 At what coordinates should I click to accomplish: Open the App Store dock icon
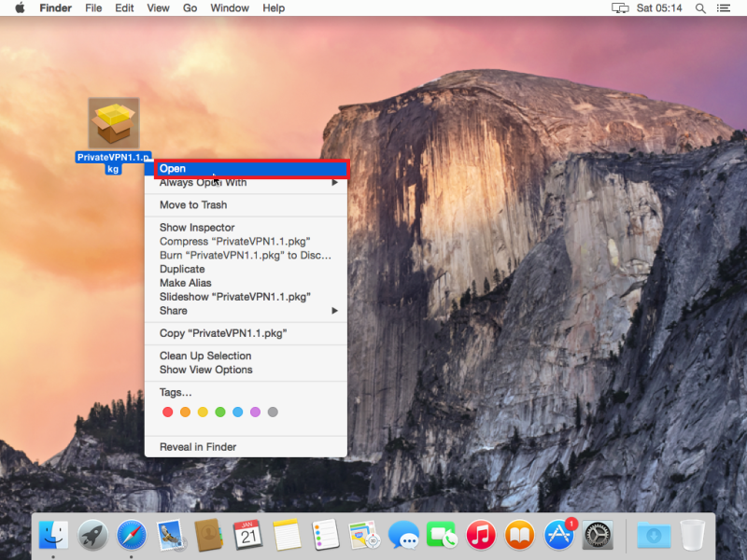point(558,535)
